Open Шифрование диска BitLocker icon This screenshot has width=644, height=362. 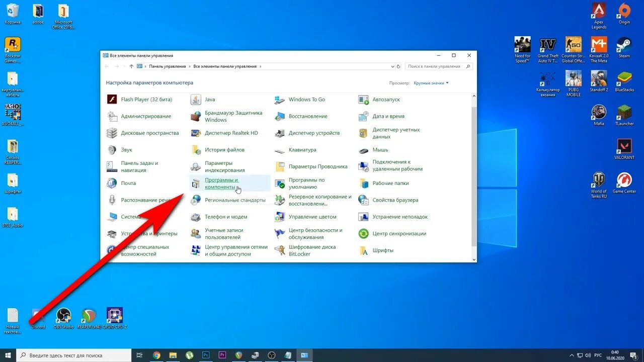tap(280, 250)
